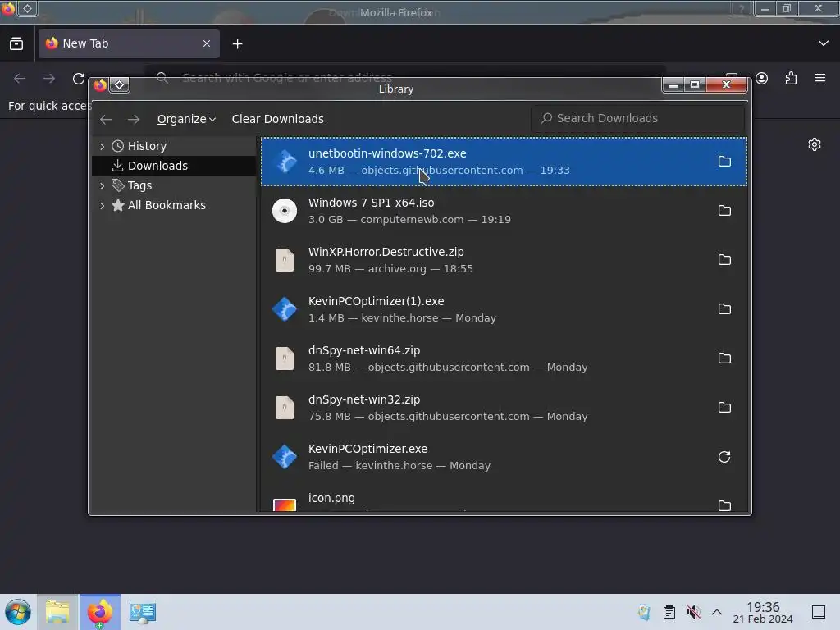Open Organize dropdown menu
840x630 pixels.
click(x=186, y=119)
